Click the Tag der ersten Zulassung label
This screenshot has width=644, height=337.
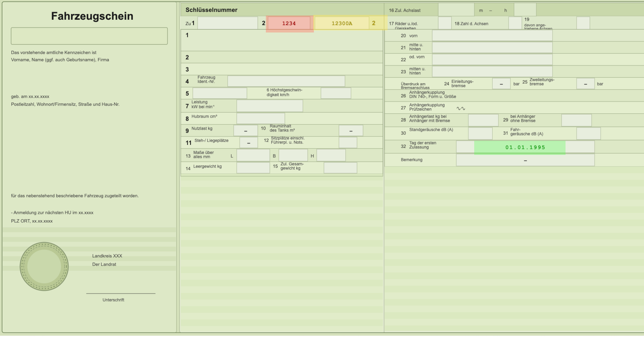(423, 145)
